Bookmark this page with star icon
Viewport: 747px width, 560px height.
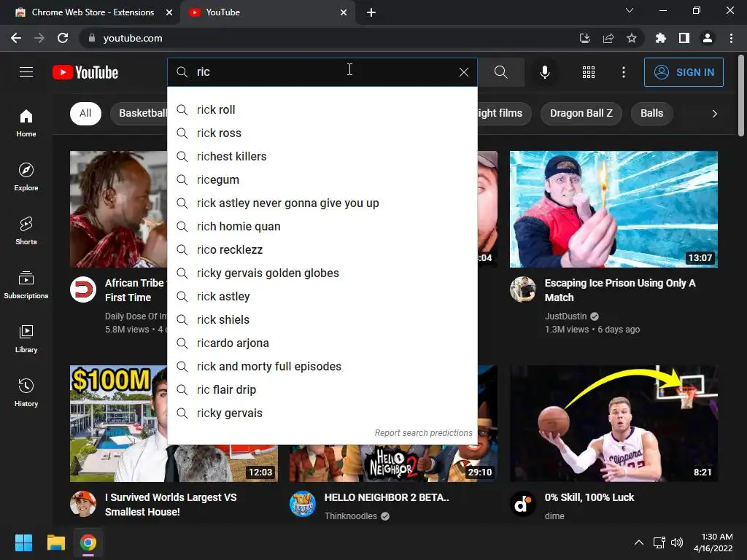pyautogui.click(x=631, y=38)
